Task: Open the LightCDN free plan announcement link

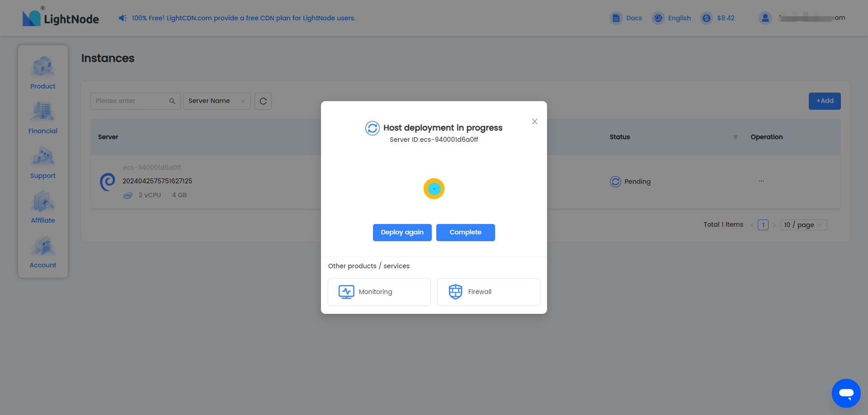Action: tap(244, 18)
